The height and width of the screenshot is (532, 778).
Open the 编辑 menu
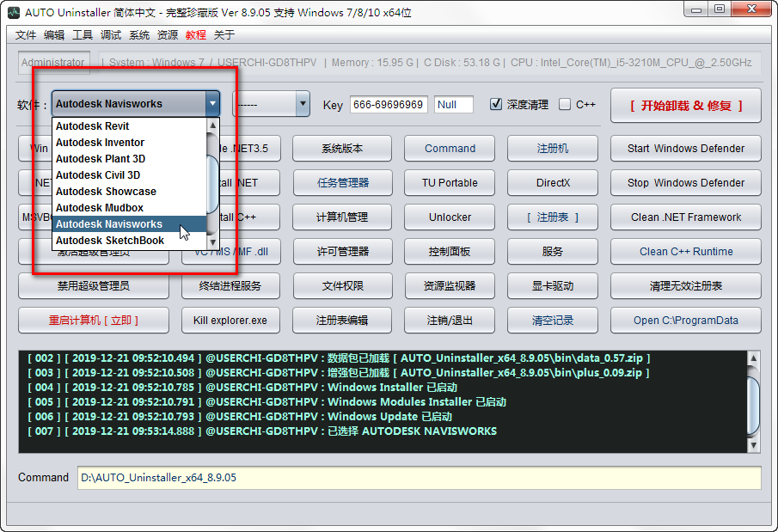tap(54, 34)
